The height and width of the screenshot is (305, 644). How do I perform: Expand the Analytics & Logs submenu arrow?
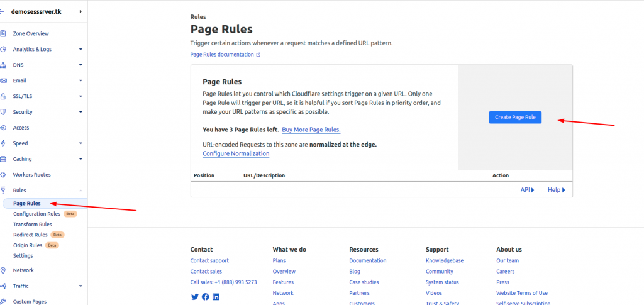coord(80,49)
